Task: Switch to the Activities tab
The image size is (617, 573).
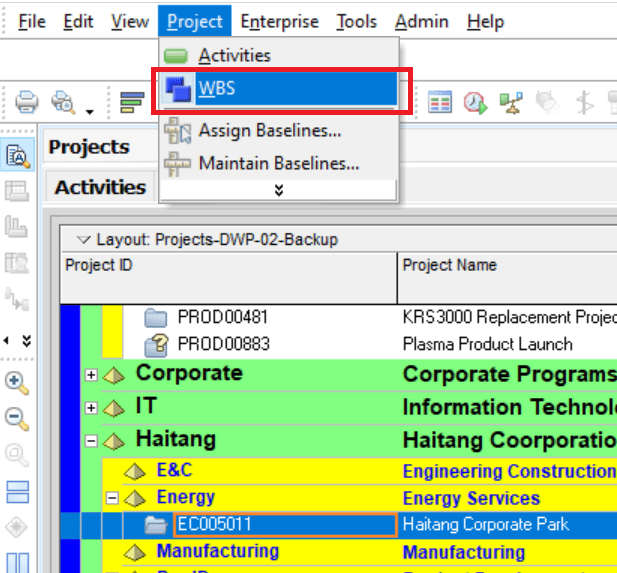Action: tap(100, 187)
